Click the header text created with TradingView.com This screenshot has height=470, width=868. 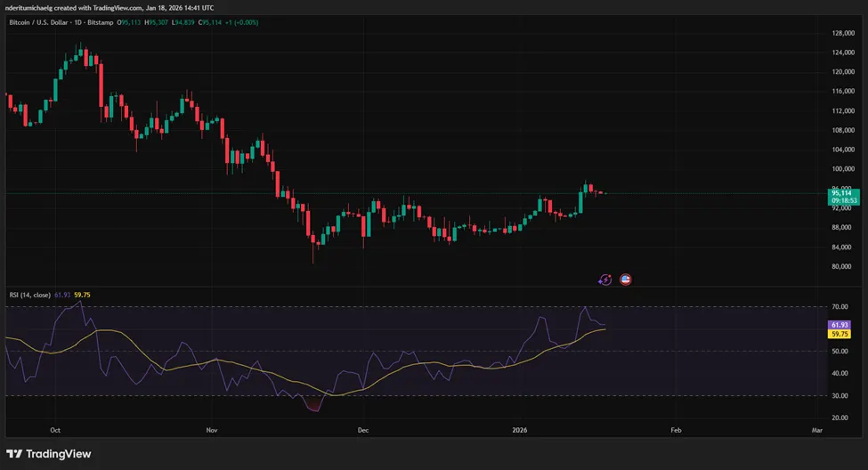[98, 8]
